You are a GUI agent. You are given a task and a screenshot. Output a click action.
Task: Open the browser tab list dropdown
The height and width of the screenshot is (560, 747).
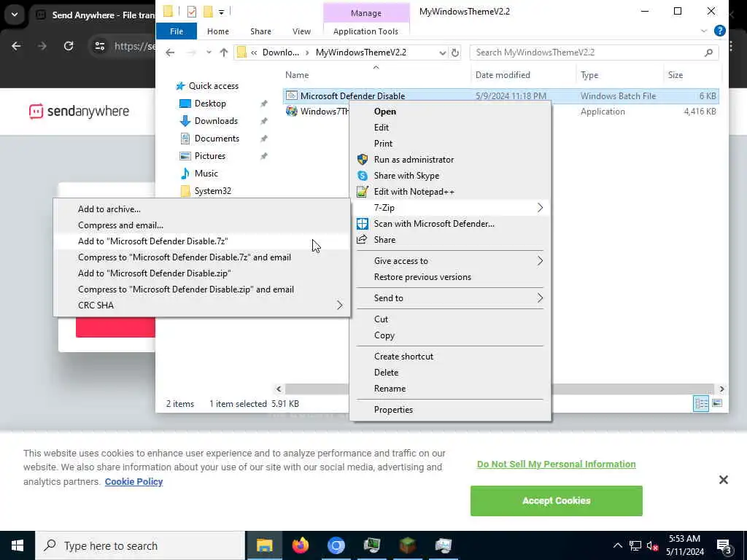(15, 15)
